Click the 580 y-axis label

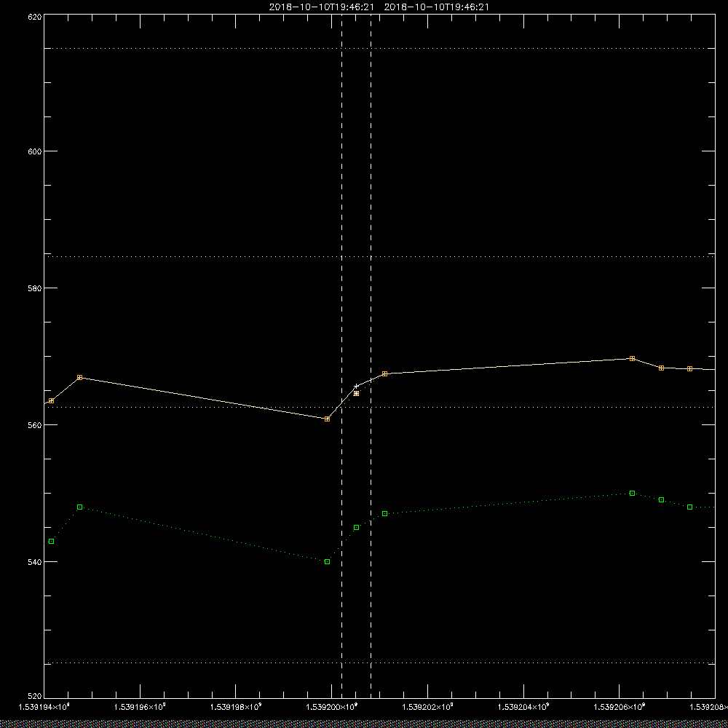coord(35,288)
